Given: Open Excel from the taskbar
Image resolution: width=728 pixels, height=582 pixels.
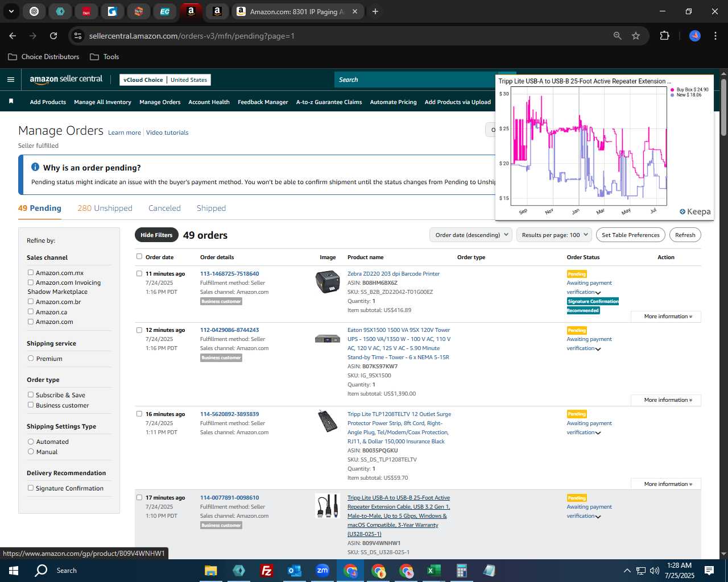Looking at the screenshot, I should click(x=434, y=570).
